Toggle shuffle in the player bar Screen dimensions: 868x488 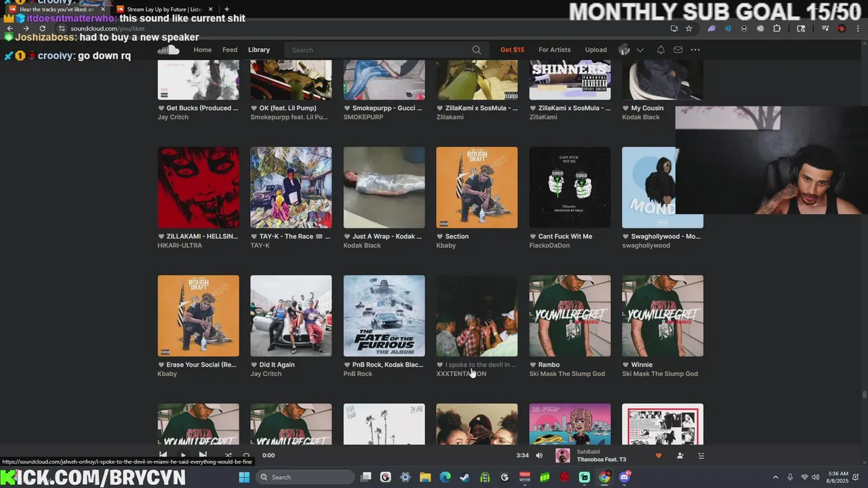[228, 455]
